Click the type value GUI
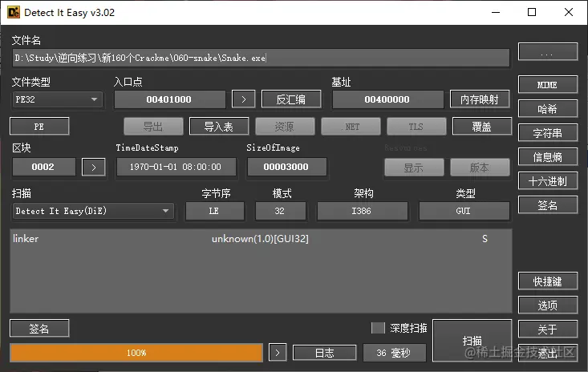 [x=464, y=212]
